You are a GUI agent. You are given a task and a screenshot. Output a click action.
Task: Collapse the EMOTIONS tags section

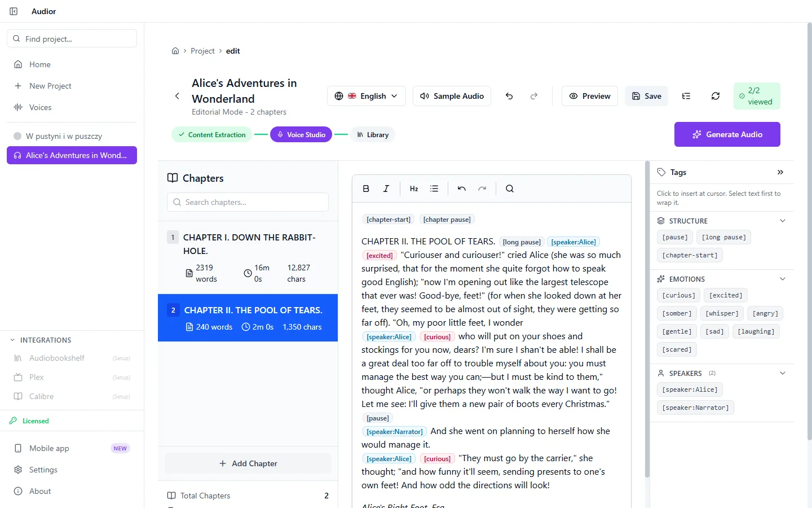coord(783,279)
